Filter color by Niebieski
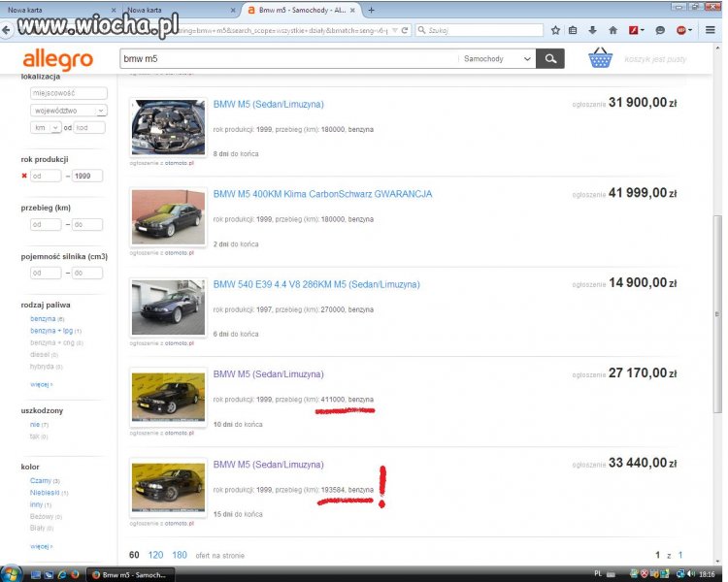728x582 pixels. tap(45, 493)
